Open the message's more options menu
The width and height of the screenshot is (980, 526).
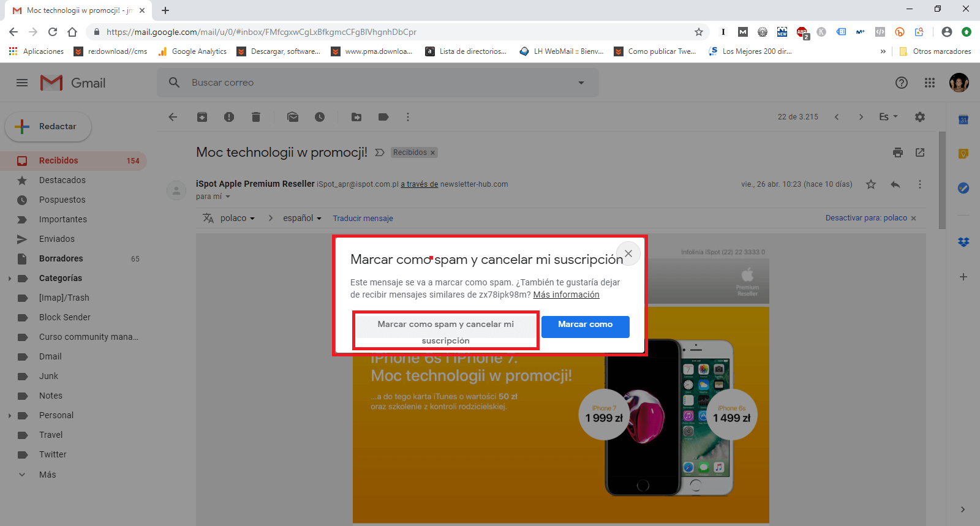pos(919,184)
